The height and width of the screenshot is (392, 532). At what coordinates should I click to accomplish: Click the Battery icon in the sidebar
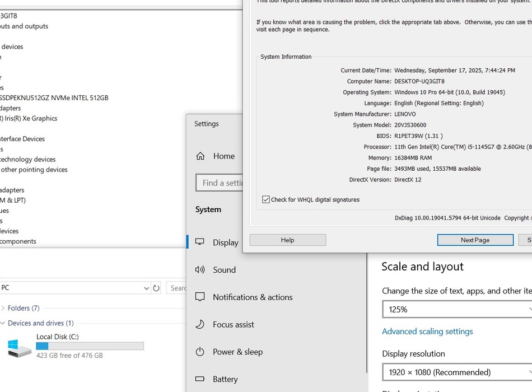point(200,379)
